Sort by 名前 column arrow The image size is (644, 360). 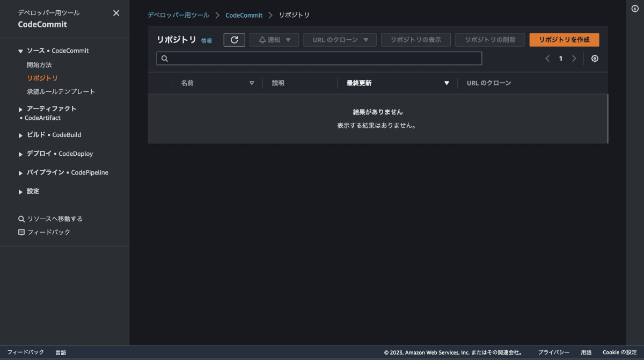(x=252, y=83)
